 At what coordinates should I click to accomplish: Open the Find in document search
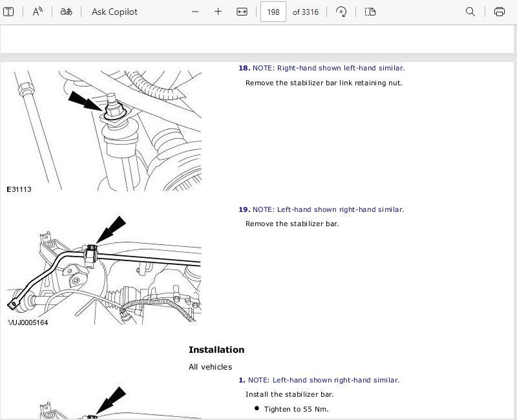pos(470,12)
